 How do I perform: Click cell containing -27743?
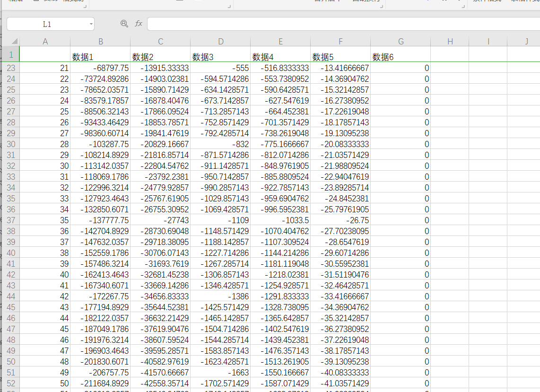coord(160,220)
